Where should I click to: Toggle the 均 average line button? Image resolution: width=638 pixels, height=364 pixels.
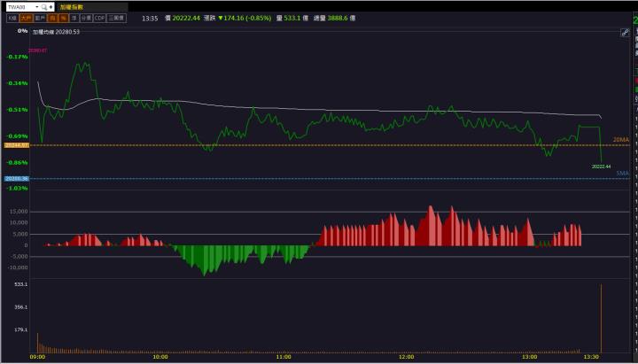pyautogui.click(x=52, y=18)
